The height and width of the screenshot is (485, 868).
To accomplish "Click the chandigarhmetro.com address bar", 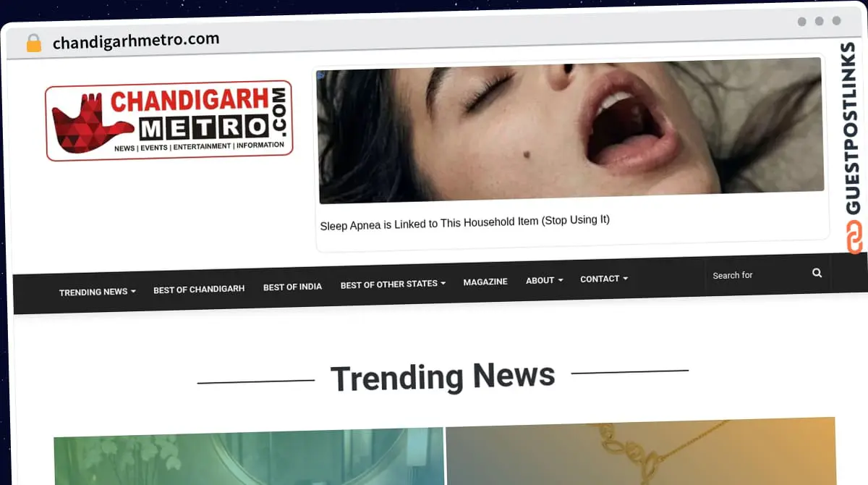I will [136, 41].
